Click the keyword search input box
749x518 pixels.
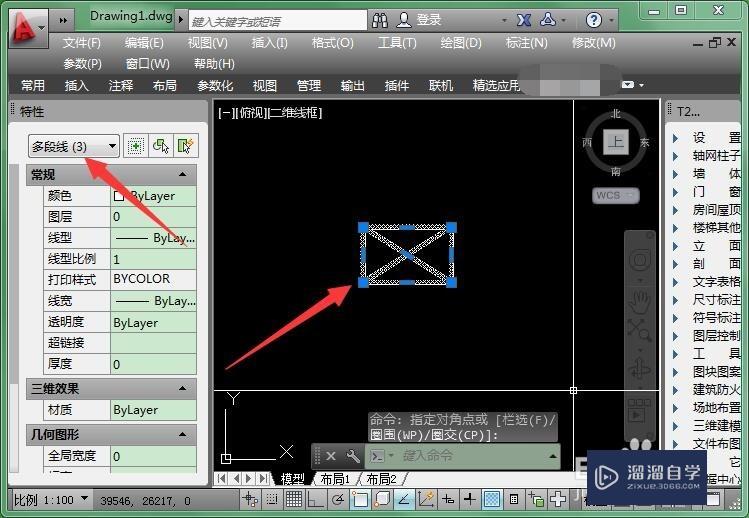[278, 21]
